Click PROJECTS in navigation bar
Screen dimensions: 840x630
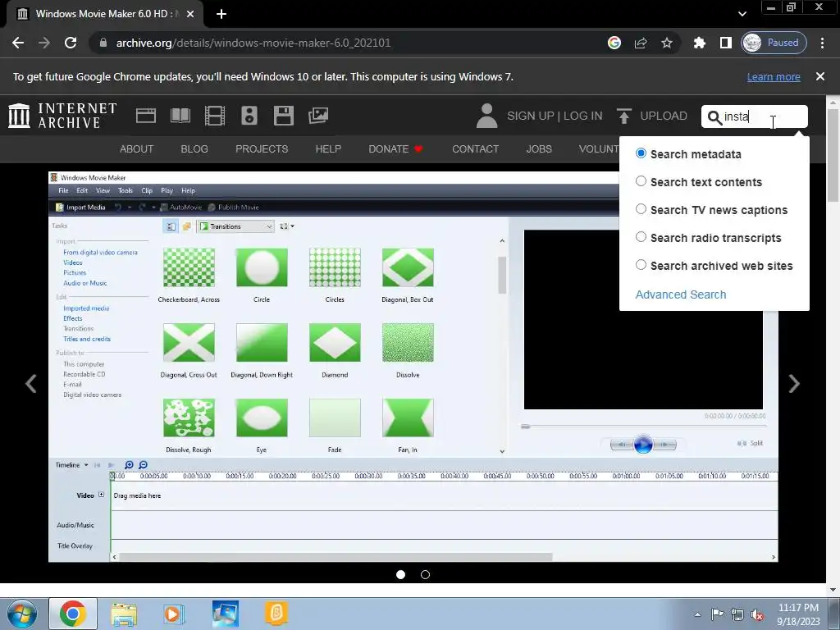262,149
